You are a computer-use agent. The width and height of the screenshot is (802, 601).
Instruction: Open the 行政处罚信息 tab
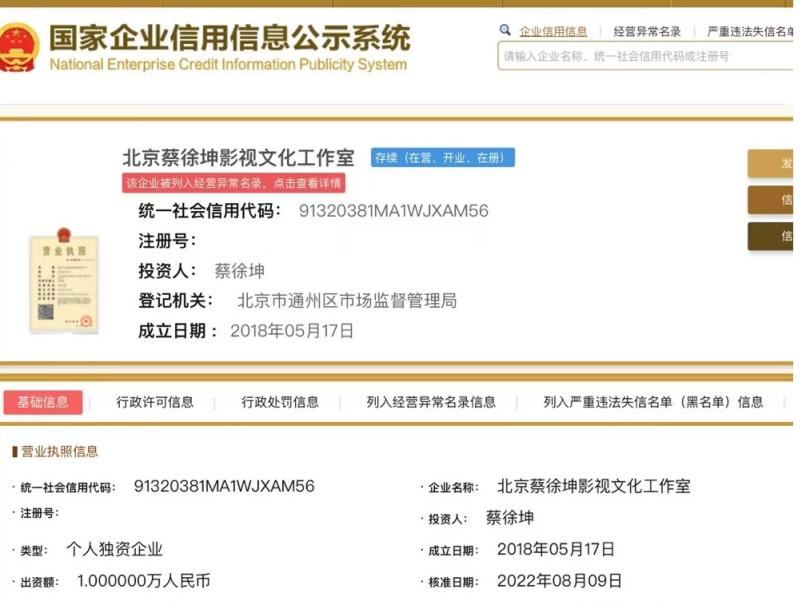click(280, 402)
